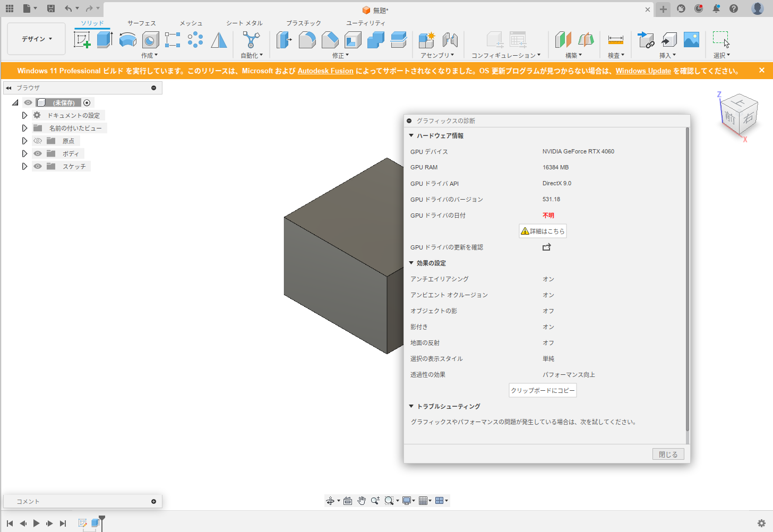Screen dimensions: 773x532
Task: Click the diagnostics dialog scrollbar
Action: coord(688,279)
